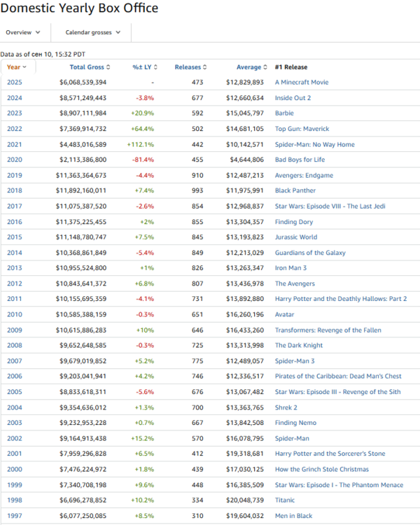Click the Inside Out 2 link
This screenshot has width=420, height=525.
click(x=293, y=98)
